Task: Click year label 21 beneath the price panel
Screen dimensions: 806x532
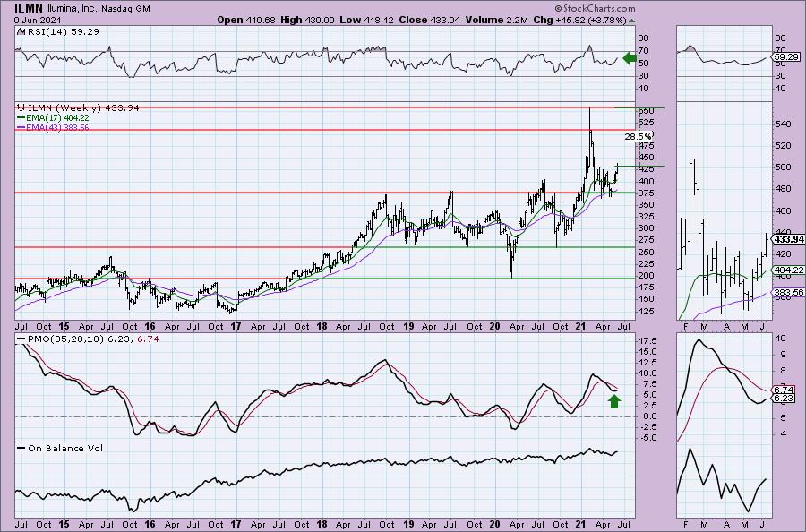Action: tap(581, 326)
